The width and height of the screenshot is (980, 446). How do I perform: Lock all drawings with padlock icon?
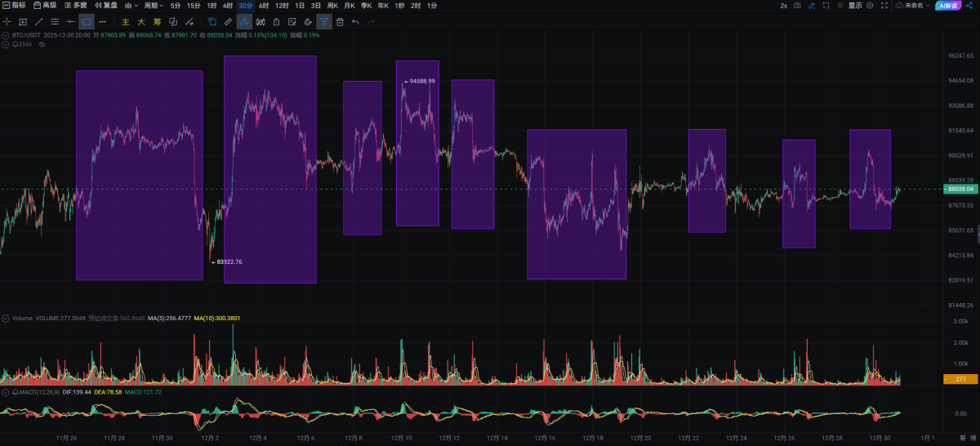(x=276, y=22)
